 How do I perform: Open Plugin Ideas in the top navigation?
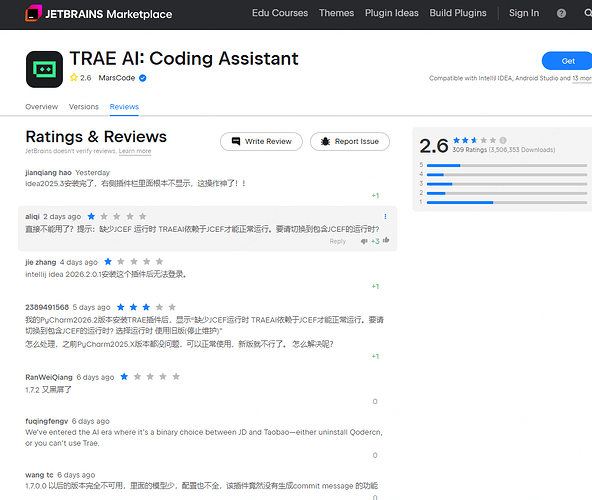click(x=392, y=13)
